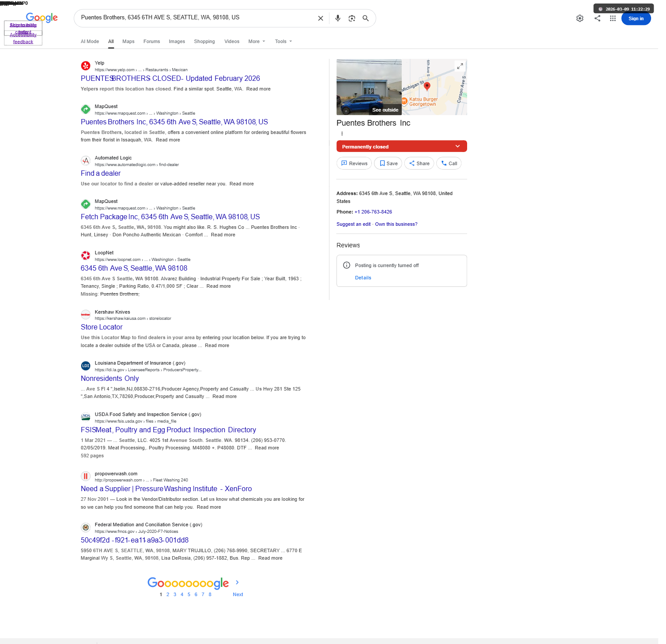Click the Next pagination link
This screenshot has width=666, height=644.
click(238, 594)
